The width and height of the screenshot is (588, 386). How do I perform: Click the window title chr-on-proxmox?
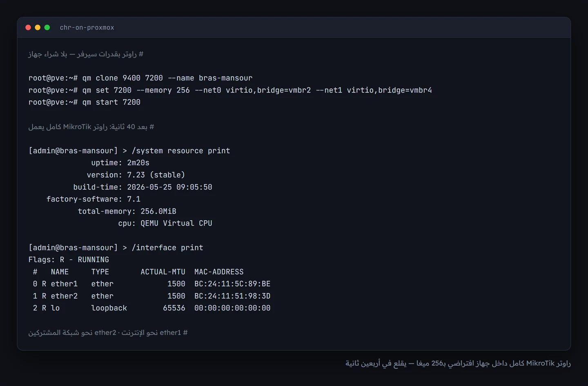[x=87, y=27]
